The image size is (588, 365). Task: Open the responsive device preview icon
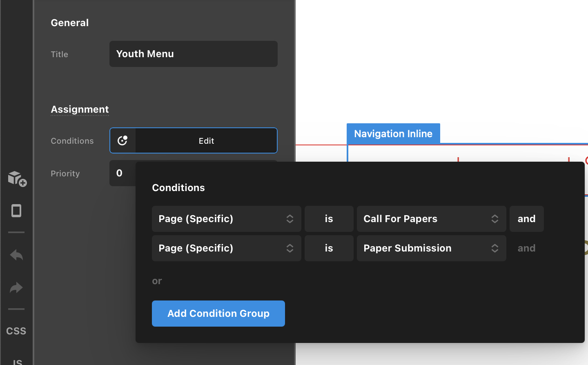tap(16, 211)
